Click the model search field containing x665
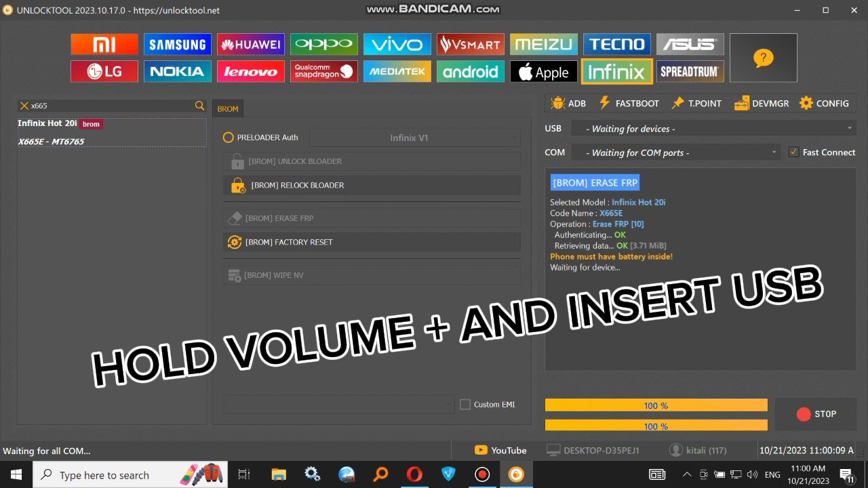Image resolution: width=868 pixels, height=488 pixels. point(112,106)
